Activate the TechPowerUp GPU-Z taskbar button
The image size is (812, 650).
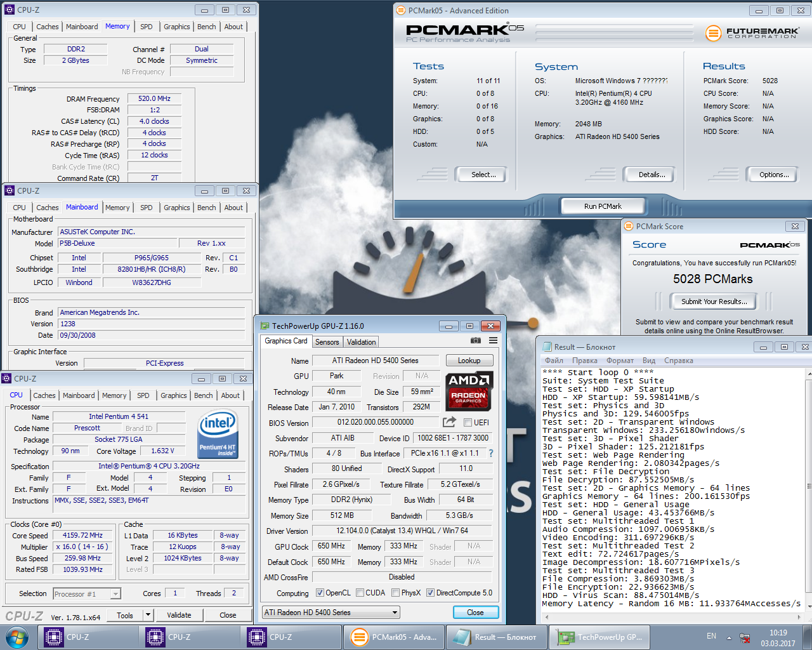click(x=599, y=637)
